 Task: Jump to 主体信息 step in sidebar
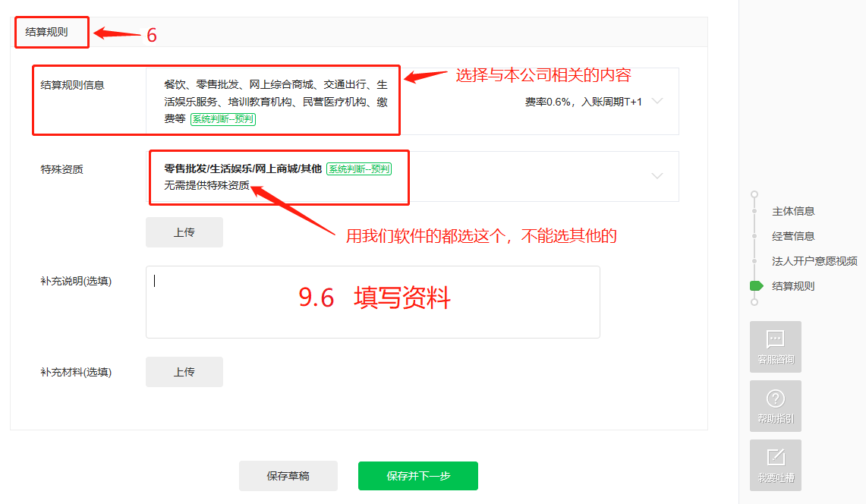point(793,211)
